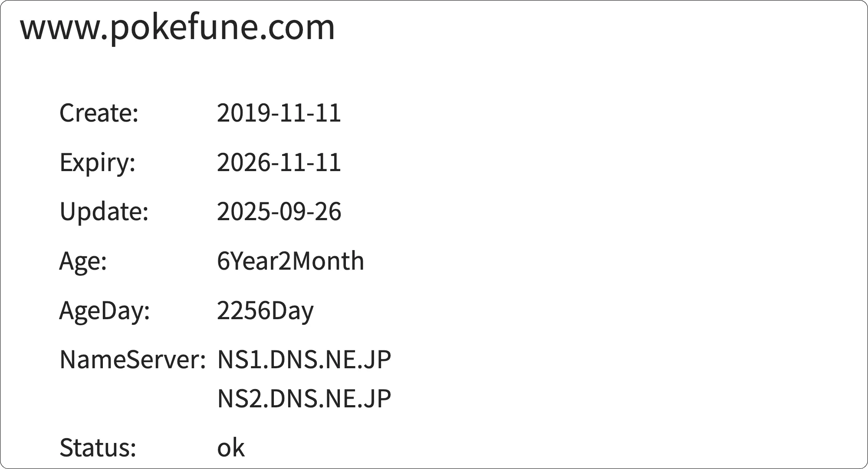Select the expiry date 2026-11-11
This screenshot has width=868, height=469.
tap(279, 162)
